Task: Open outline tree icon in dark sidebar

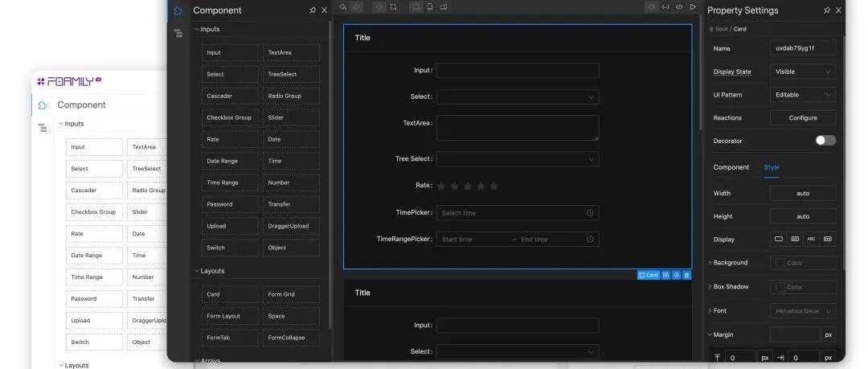Action: pyautogui.click(x=178, y=33)
